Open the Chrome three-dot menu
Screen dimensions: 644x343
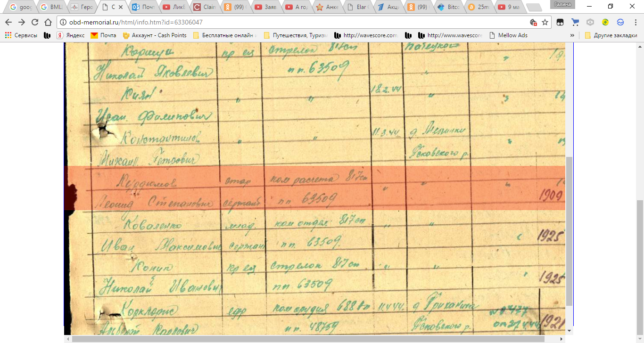(x=635, y=22)
